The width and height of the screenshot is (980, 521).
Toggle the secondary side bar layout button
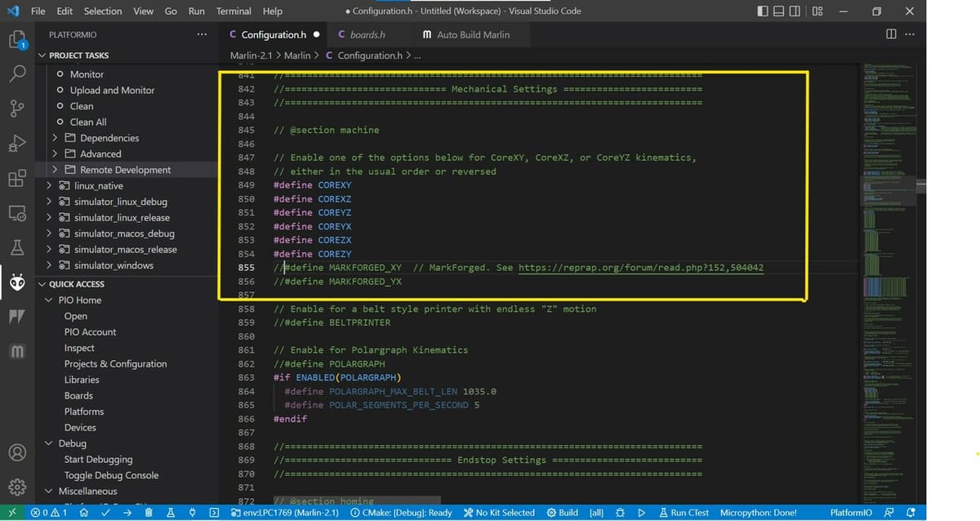(x=796, y=11)
